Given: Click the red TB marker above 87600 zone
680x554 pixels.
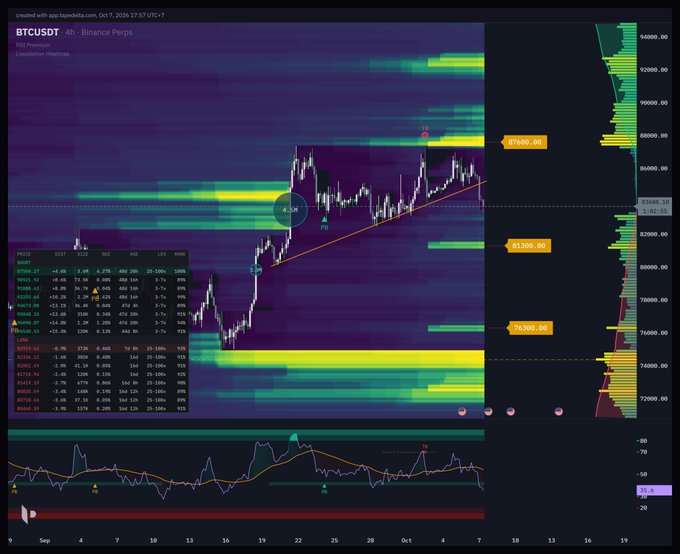Looking at the screenshot, I should [x=425, y=135].
